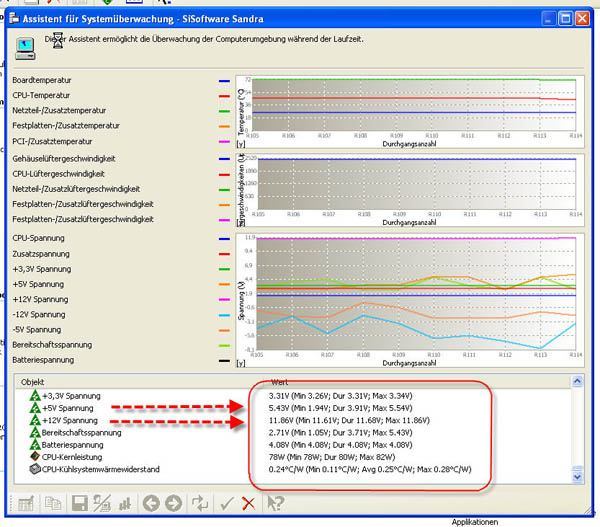
Task: Click the green icon beside Batteriespannung
Action: [35, 444]
